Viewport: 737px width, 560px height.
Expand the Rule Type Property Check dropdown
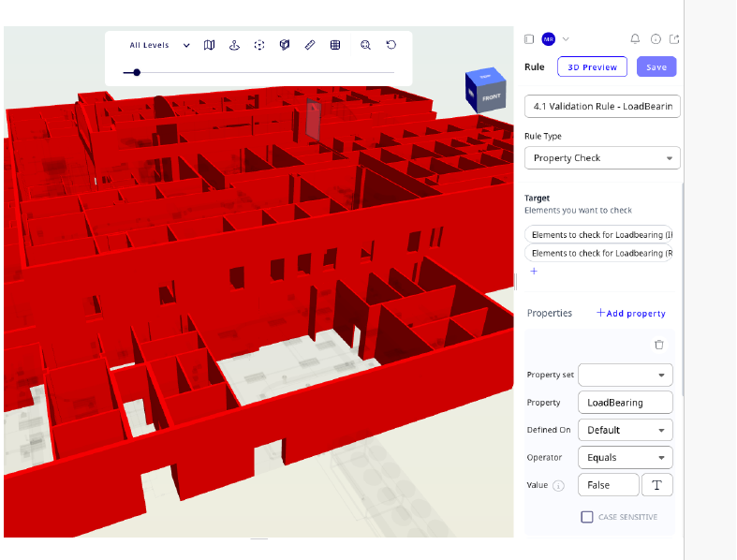coord(601,158)
